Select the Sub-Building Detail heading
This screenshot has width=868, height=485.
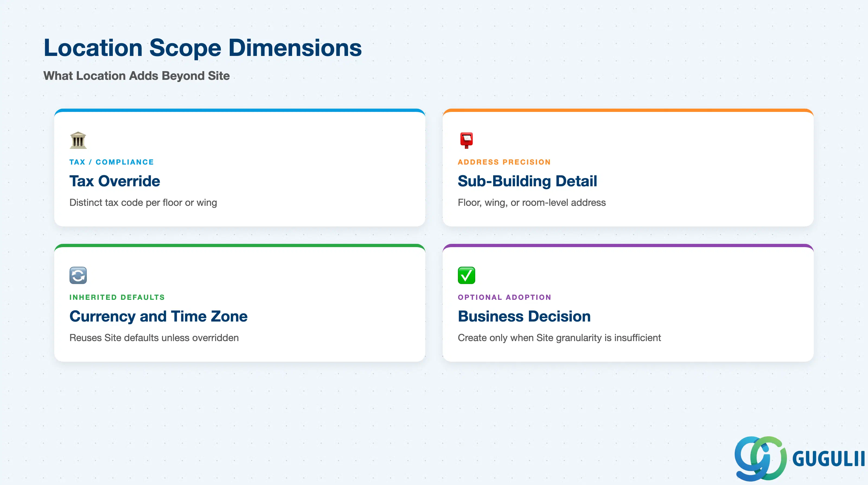coord(527,181)
